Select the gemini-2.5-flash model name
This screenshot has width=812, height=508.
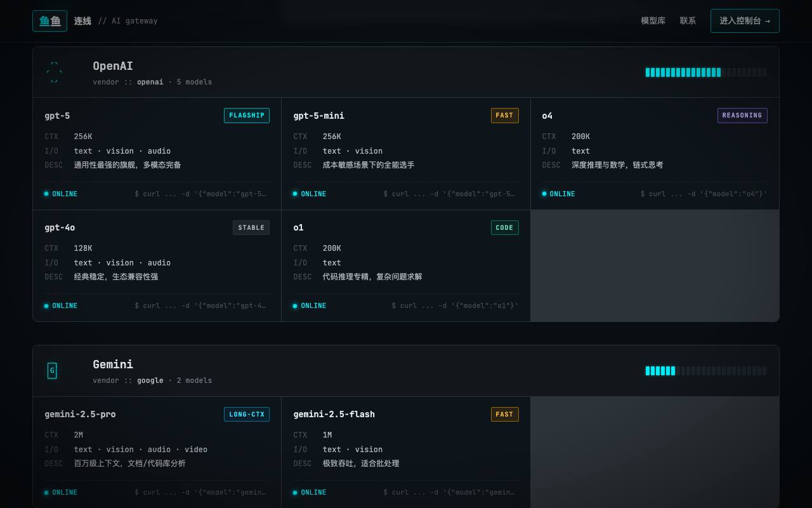[x=334, y=414]
